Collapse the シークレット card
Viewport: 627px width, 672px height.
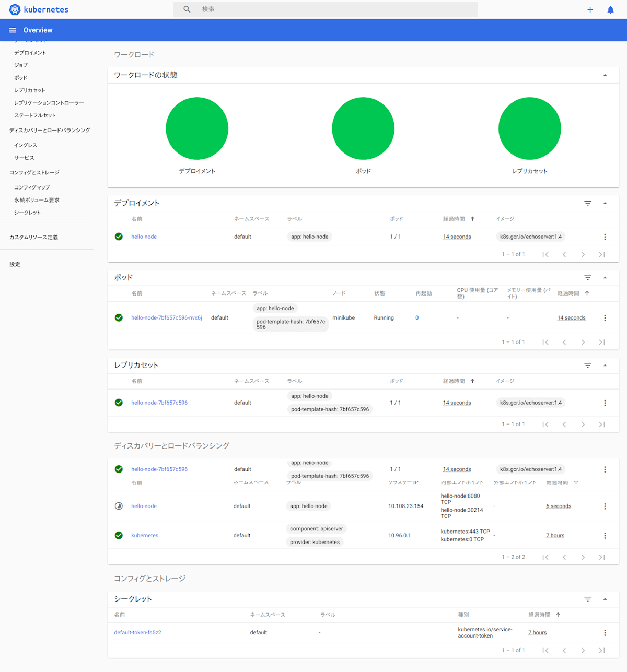(x=605, y=599)
